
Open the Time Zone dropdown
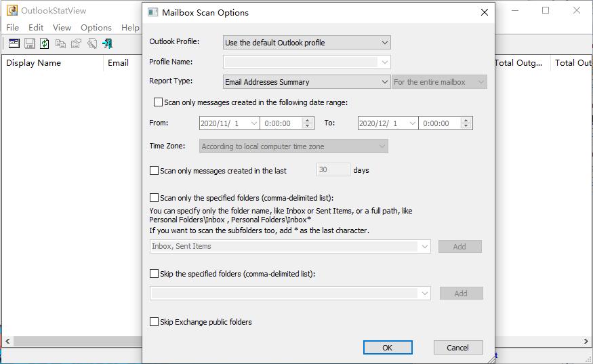(x=293, y=146)
